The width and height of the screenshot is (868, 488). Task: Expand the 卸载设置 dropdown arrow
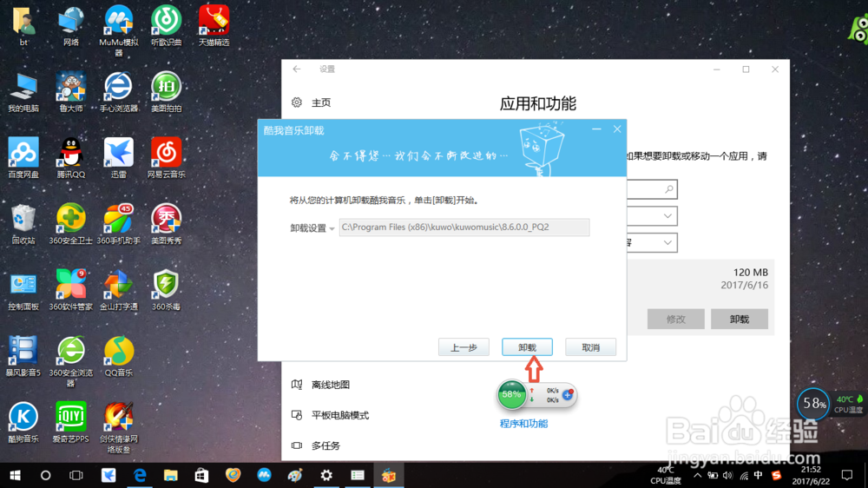point(332,228)
